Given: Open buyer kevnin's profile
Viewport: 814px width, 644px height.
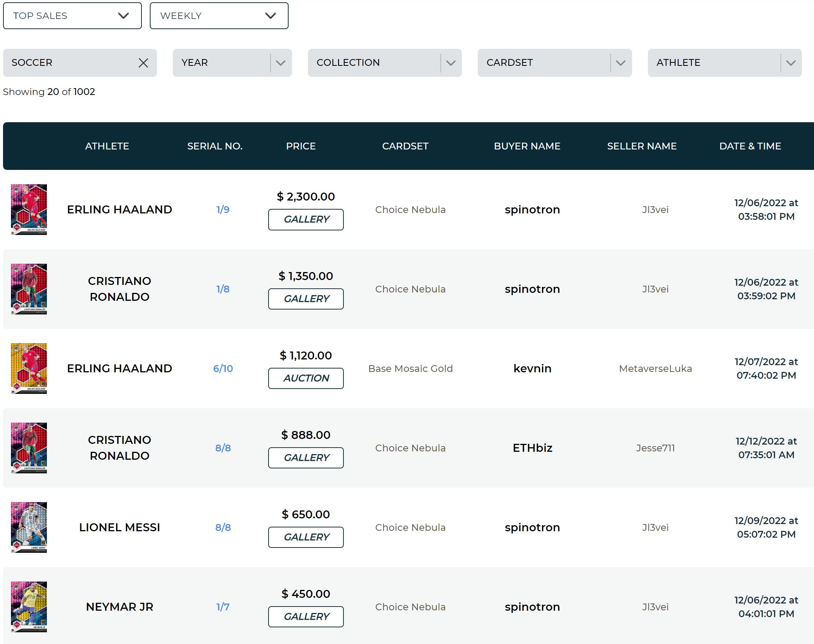Looking at the screenshot, I should click(532, 369).
